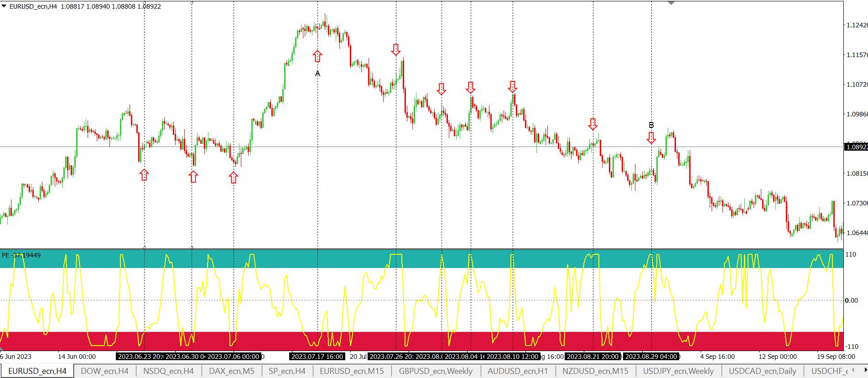Click the 2023.07.17 16:00 date label
The width and height of the screenshot is (868, 378).
click(317, 357)
